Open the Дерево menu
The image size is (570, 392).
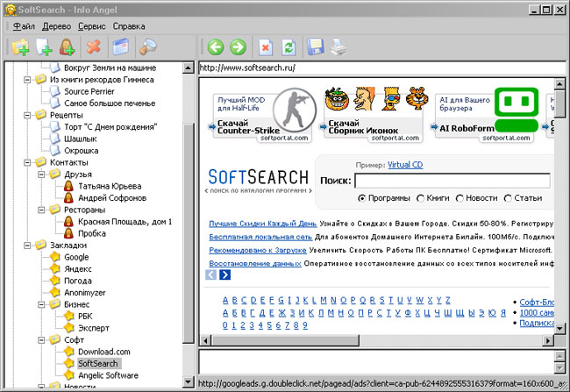click(x=56, y=26)
